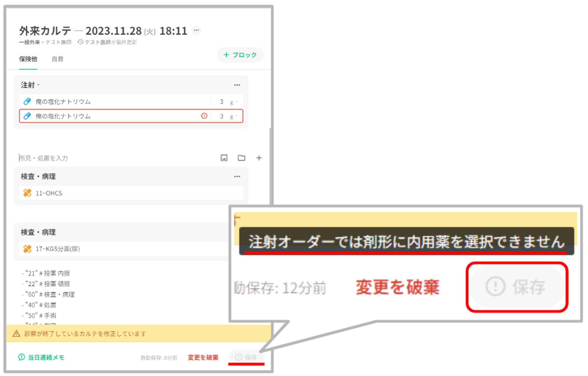This screenshot has width=588, height=376.
Task: Switch to the 自費 tab
Action: (x=57, y=59)
